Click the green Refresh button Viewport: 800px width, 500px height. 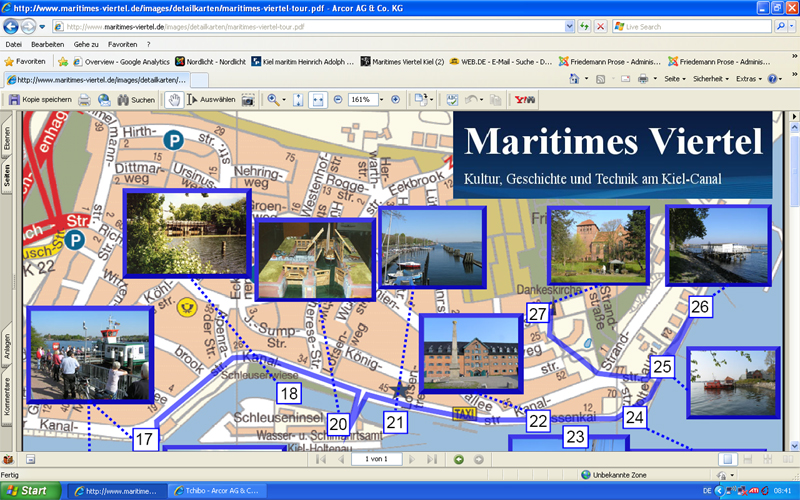584,27
